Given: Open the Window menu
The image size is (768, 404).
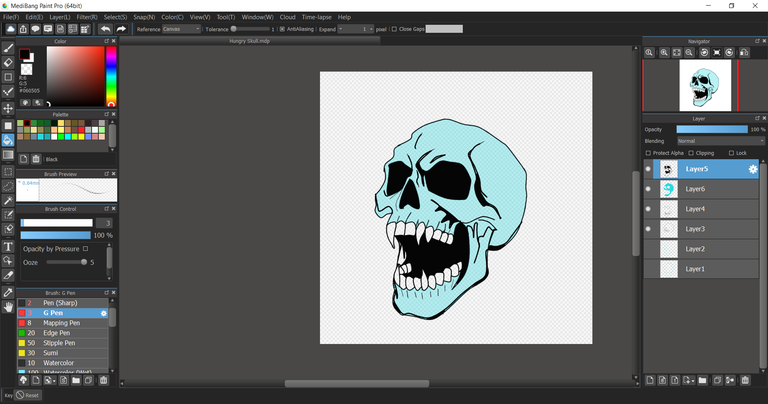Looking at the screenshot, I should tap(257, 17).
